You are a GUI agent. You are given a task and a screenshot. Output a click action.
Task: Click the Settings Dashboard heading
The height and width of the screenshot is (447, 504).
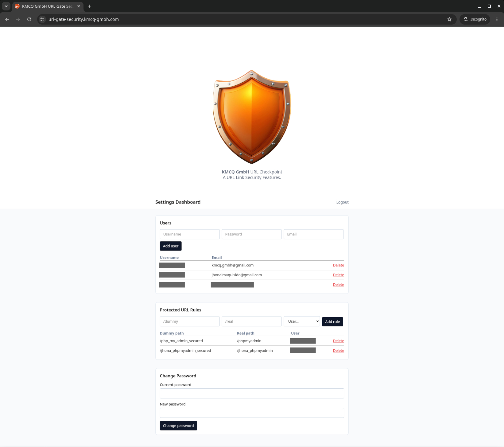[x=178, y=202]
